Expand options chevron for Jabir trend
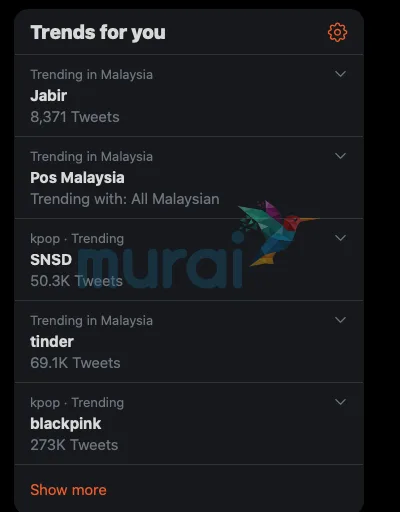Screen dimensions: 400x512 [340, 74]
